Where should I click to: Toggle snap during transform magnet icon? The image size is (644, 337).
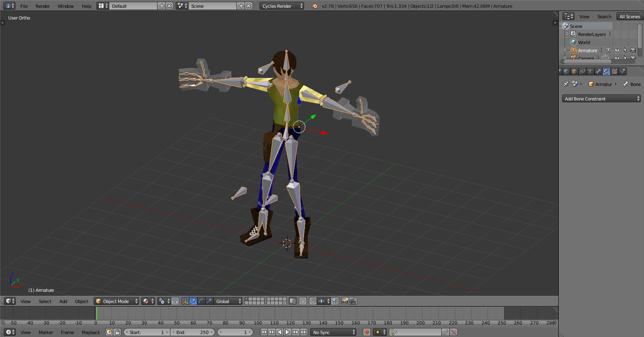313,301
